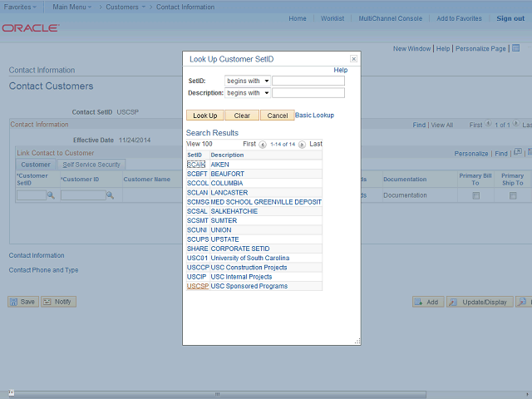Switch to Self Service Security tab
532x399 pixels.
pyautogui.click(x=91, y=165)
